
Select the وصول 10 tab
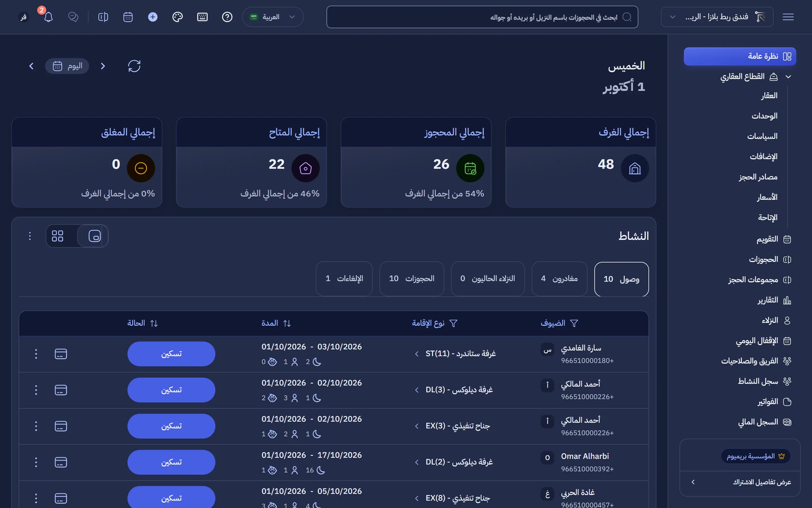pyautogui.click(x=621, y=279)
